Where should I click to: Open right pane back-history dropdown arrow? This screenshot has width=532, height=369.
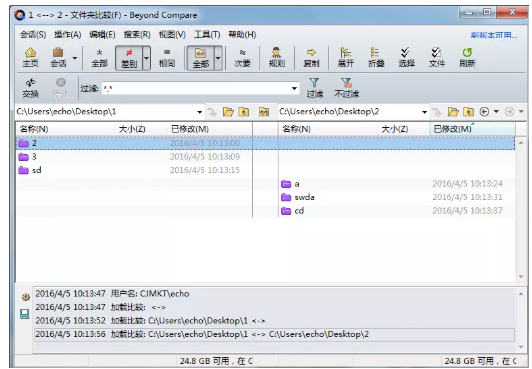coord(496,112)
